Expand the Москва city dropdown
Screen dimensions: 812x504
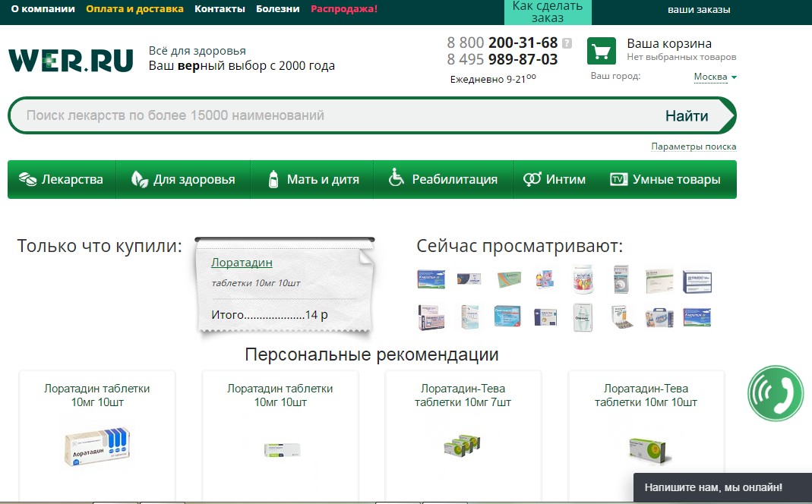pos(716,77)
